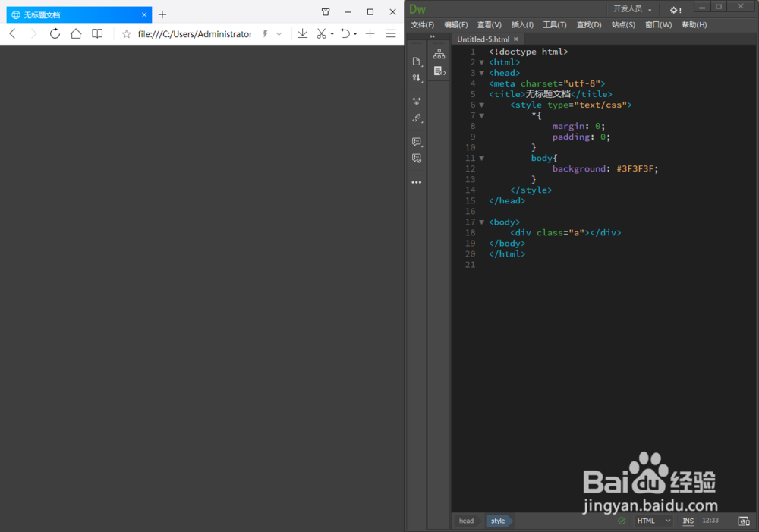Screen dimensions: 759x532
Task: Click the #3F3F3F color value in code
Action: tap(635, 169)
